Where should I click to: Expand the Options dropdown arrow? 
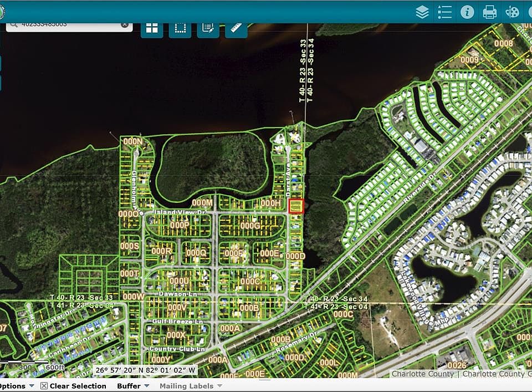(x=32, y=386)
